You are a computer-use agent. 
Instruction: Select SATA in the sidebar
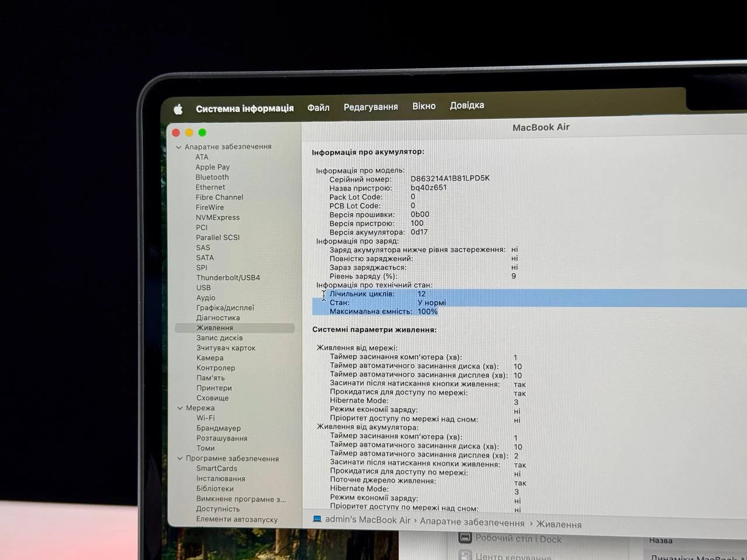click(205, 257)
